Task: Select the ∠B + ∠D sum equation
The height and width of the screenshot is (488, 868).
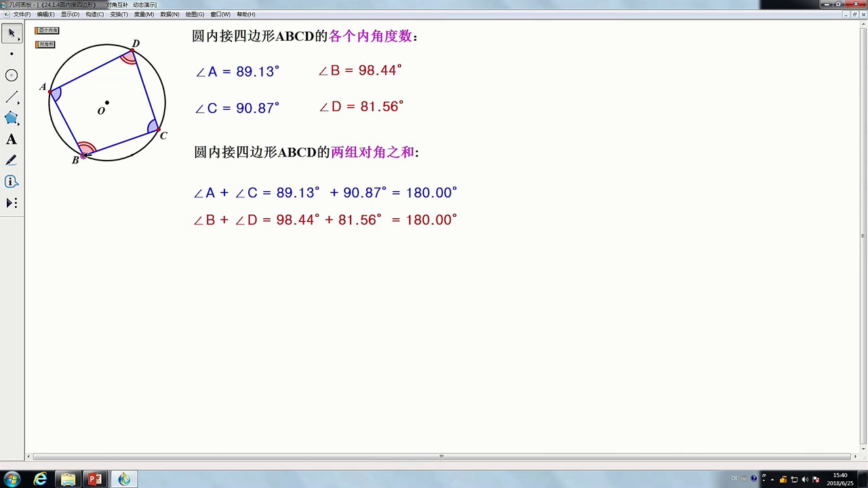Action: click(325, 220)
